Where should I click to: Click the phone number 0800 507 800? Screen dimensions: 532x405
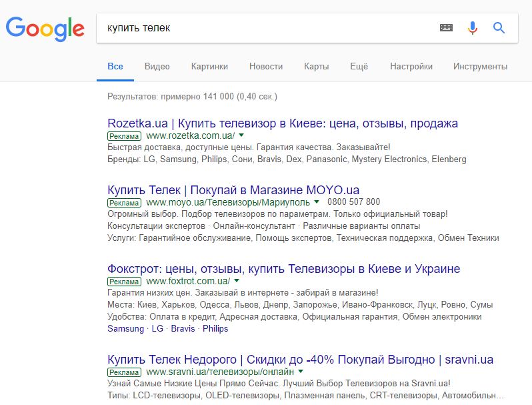(x=353, y=202)
